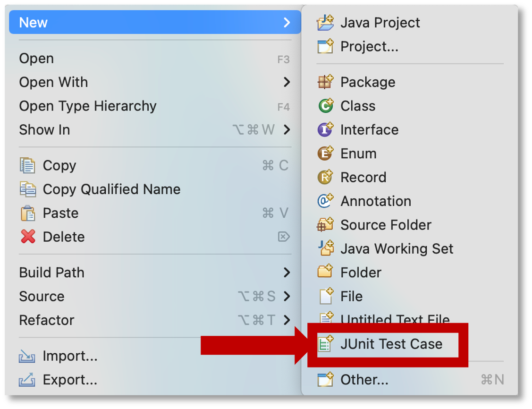Select the Annotation icon
Viewport: 532px width, 409px height.
[x=325, y=201]
